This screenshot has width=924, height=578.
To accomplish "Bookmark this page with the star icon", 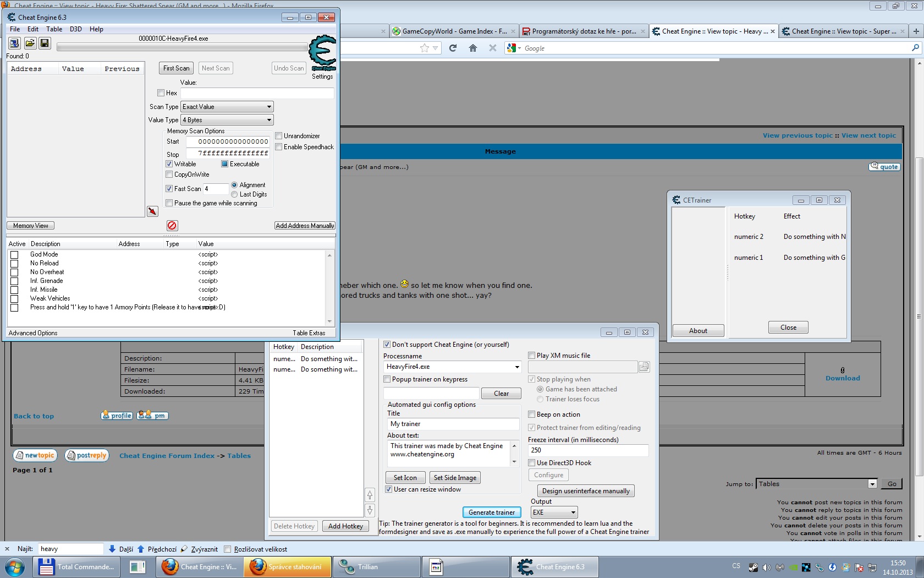I will coord(425,48).
